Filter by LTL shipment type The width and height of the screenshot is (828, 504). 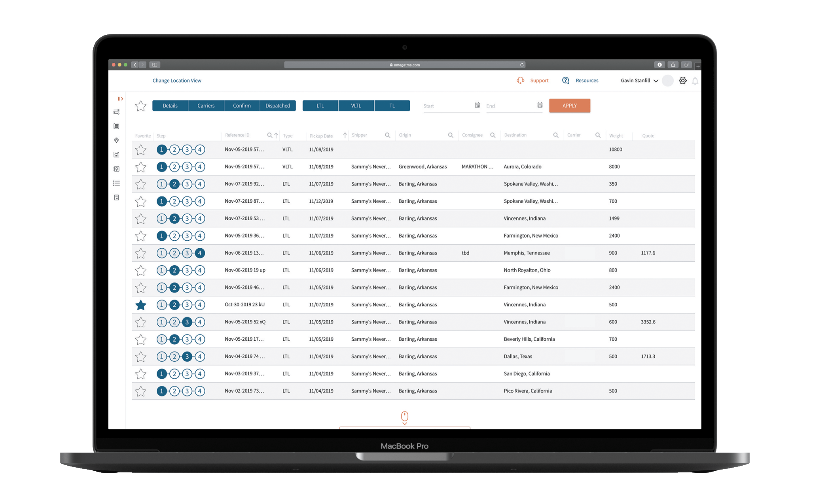[320, 106]
